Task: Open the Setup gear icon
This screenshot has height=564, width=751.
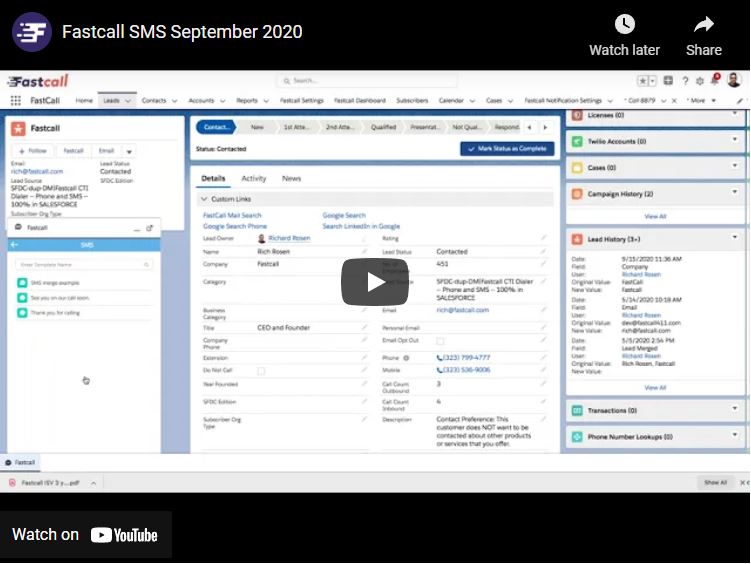Action: (x=700, y=81)
